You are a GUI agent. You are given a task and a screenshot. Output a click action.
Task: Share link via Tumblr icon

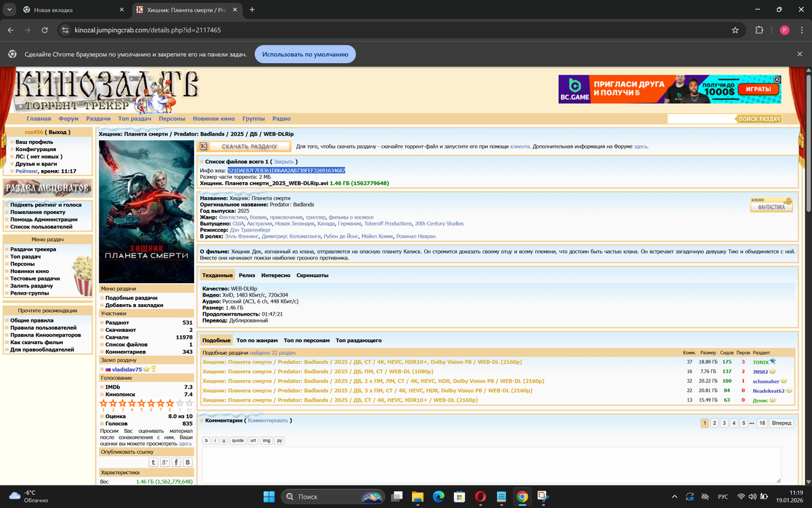pos(154,462)
